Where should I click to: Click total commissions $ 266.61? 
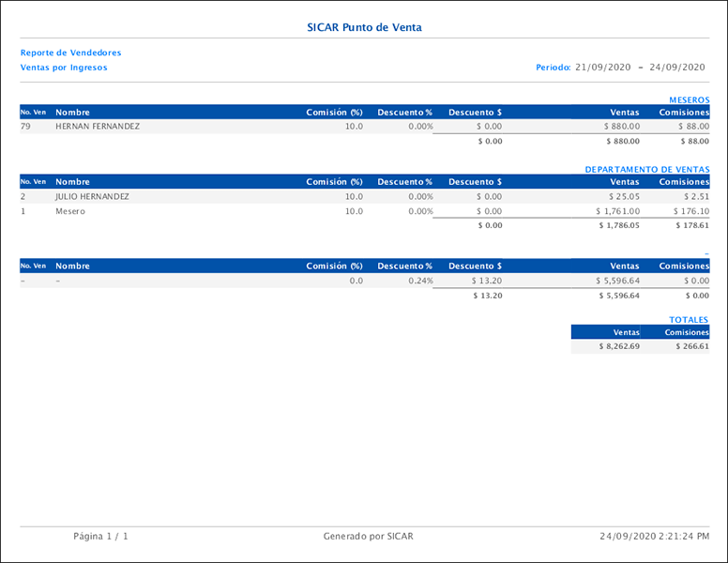click(692, 346)
